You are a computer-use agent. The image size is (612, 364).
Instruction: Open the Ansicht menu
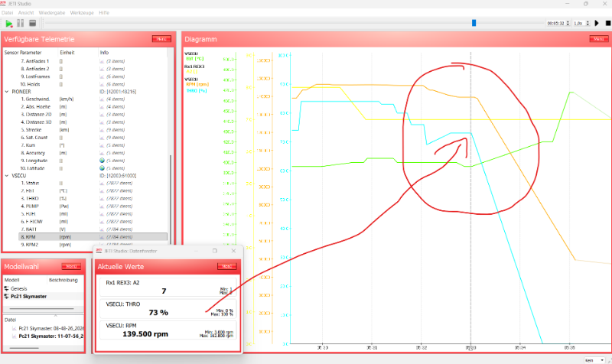[x=26, y=13]
